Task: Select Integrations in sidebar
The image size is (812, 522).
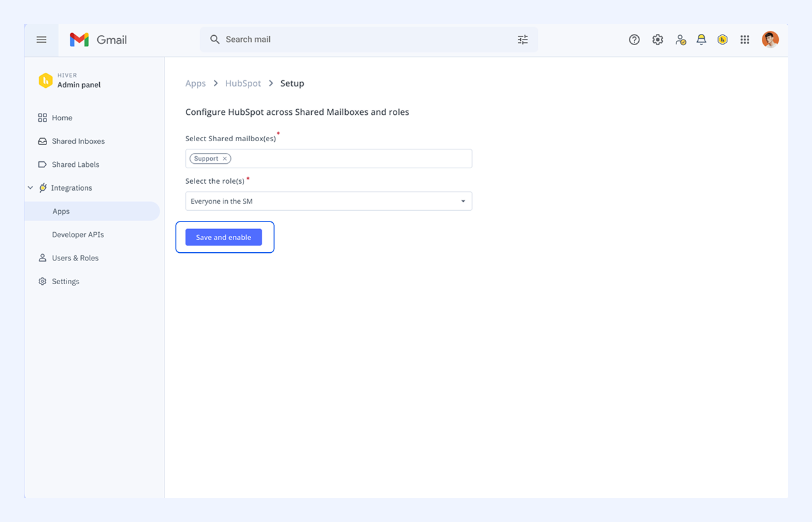Action: point(65,188)
